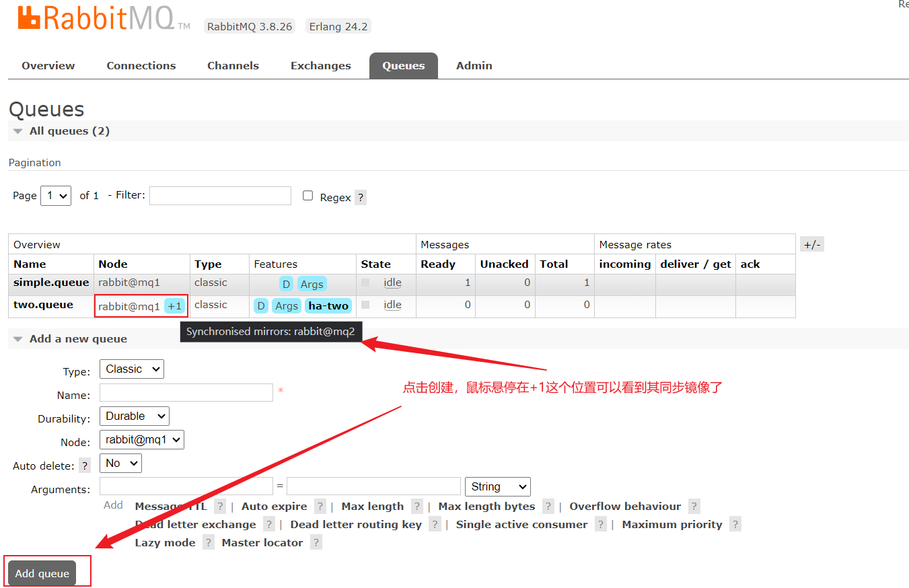Show help for Auto expire argument
This screenshot has width=909, height=588.
coord(320,507)
